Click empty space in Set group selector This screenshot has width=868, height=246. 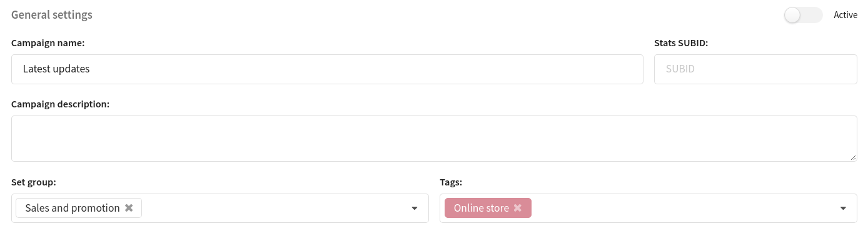pyautogui.click(x=275, y=209)
